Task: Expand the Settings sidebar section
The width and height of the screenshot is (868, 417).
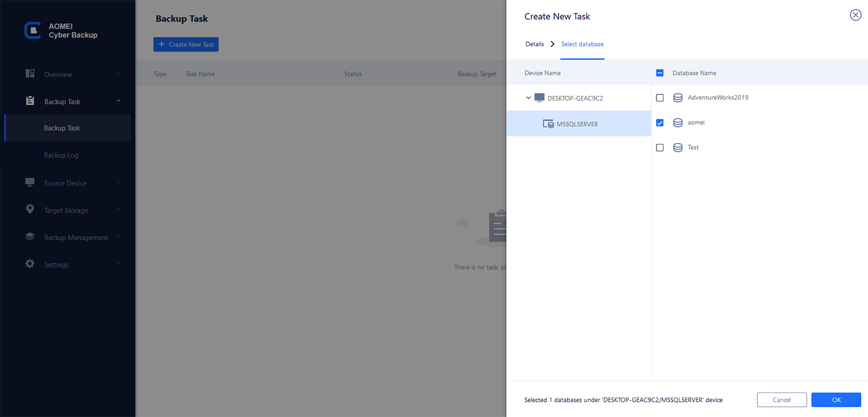Action: (x=118, y=264)
